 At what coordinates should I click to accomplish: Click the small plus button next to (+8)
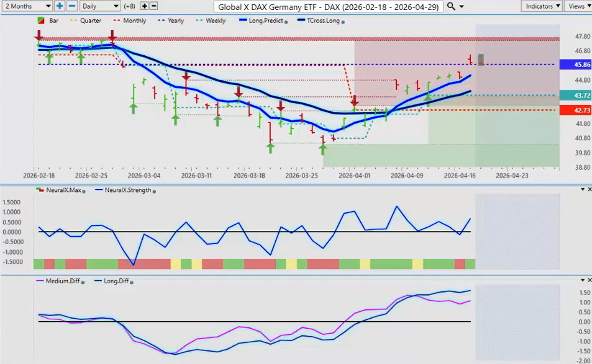(x=145, y=6)
